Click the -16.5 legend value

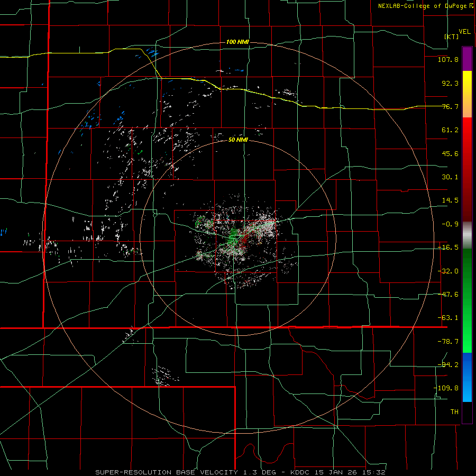(448, 248)
